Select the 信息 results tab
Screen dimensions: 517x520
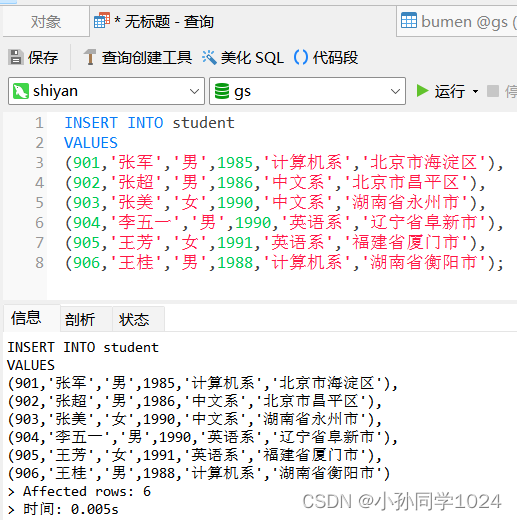pyautogui.click(x=26, y=318)
